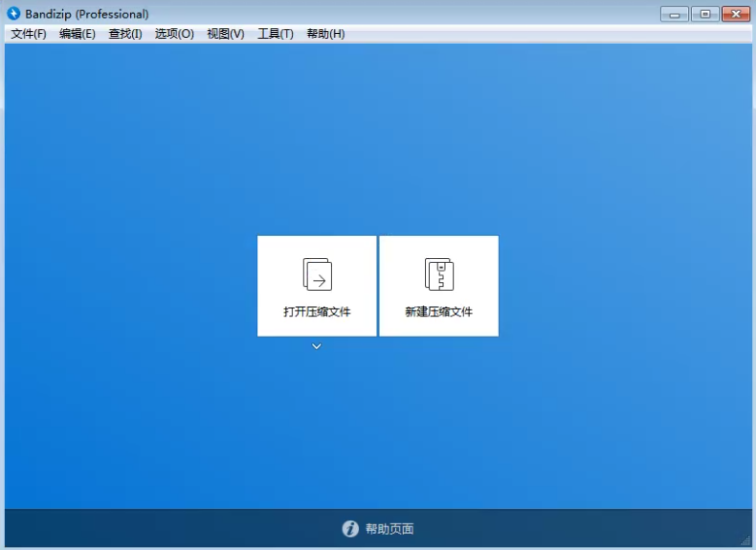Open the 编辑(E) menu
The height and width of the screenshot is (550, 756).
[x=78, y=34]
